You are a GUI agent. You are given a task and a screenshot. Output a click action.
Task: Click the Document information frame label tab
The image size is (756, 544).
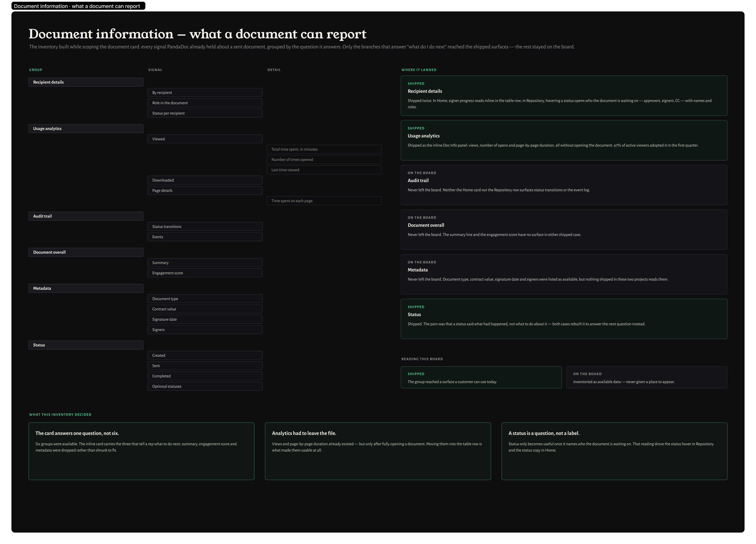coord(78,6)
